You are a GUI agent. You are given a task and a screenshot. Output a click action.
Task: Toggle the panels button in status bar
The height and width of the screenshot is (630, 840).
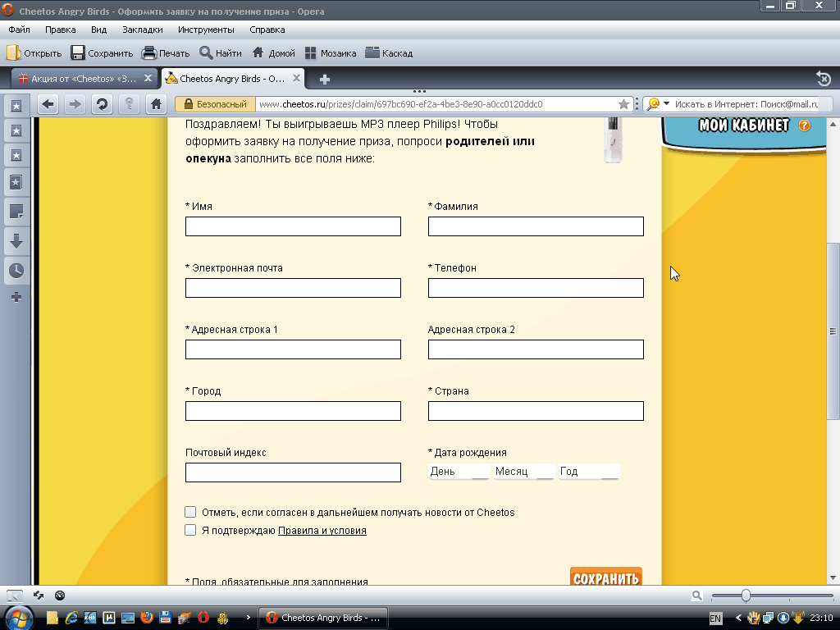15,596
